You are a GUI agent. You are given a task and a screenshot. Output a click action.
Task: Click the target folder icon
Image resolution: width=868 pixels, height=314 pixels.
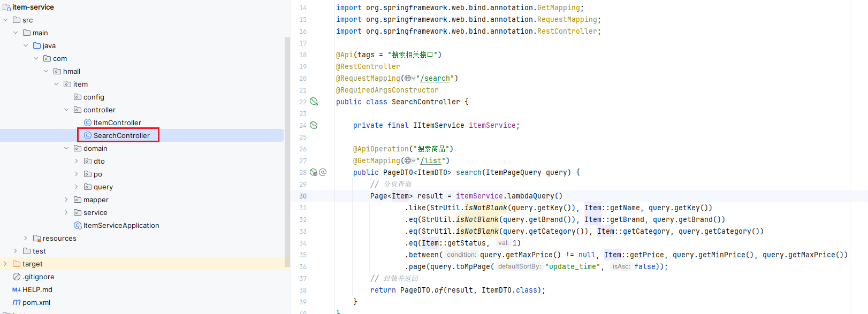point(17,264)
